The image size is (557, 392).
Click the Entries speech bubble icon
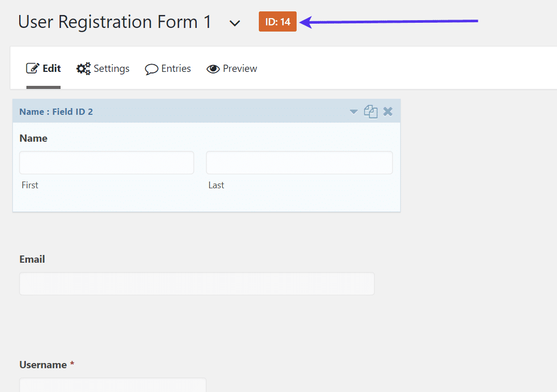tap(151, 69)
